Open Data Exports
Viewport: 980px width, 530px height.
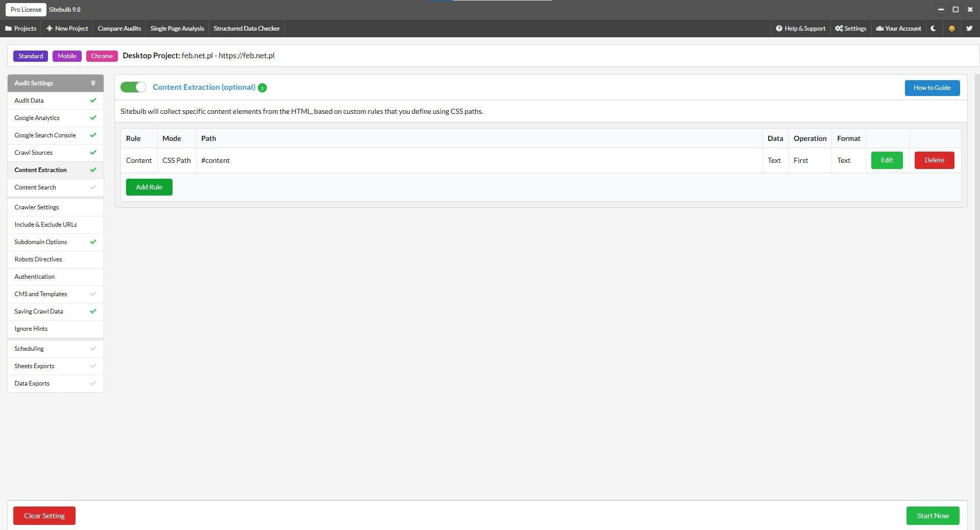coord(56,383)
